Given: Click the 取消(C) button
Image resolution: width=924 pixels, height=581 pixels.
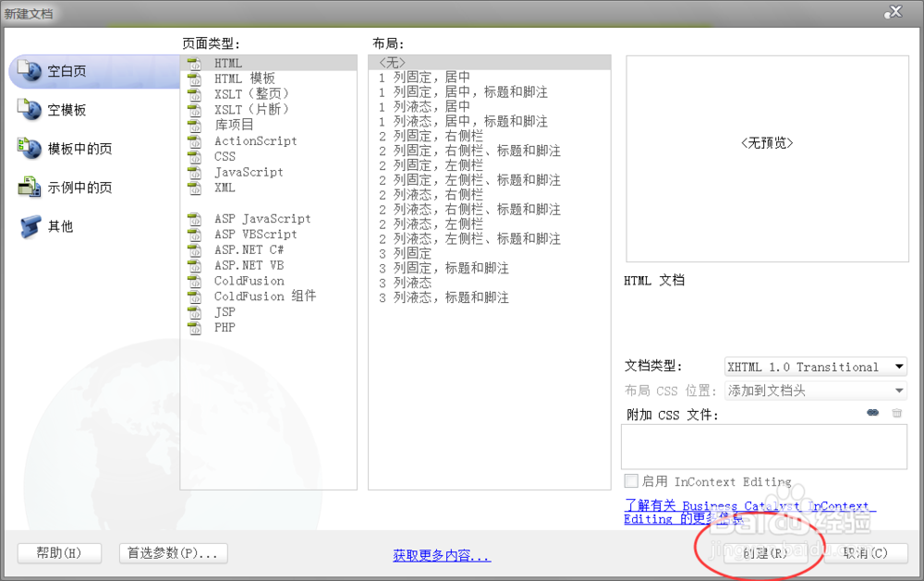Looking at the screenshot, I should 866,552.
